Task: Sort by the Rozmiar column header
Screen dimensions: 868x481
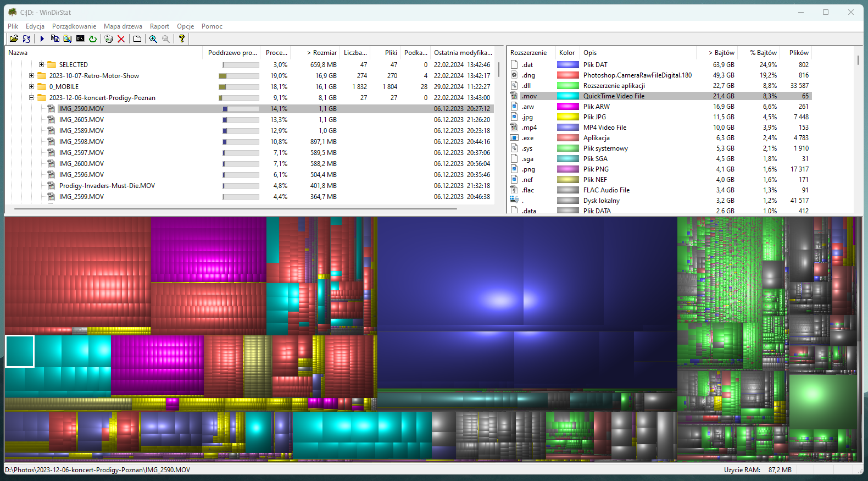Action: click(x=324, y=53)
